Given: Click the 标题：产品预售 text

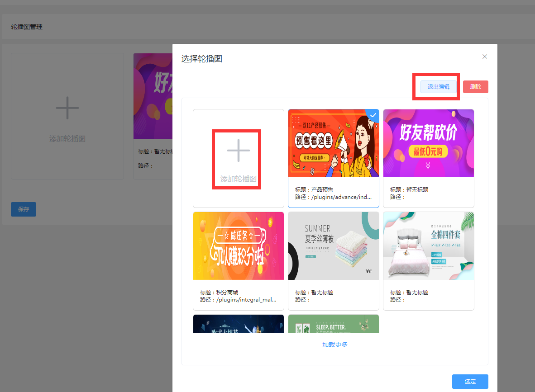Looking at the screenshot, I should [x=314, y=189].
